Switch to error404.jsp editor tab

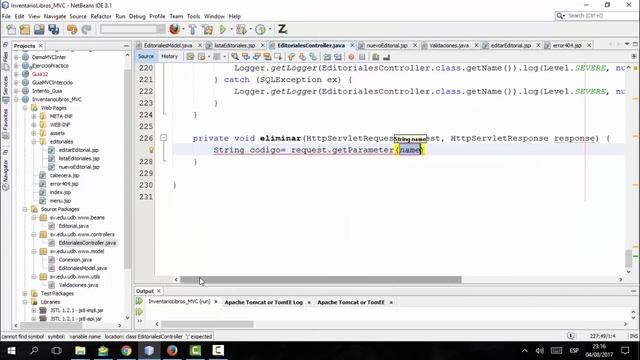[x=567, y=45]
